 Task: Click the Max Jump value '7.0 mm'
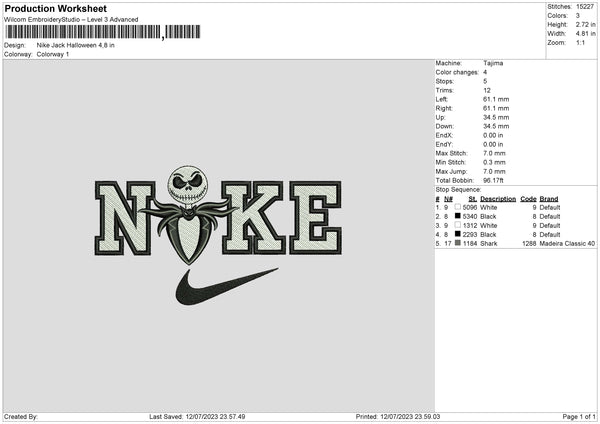coord(494,171)
